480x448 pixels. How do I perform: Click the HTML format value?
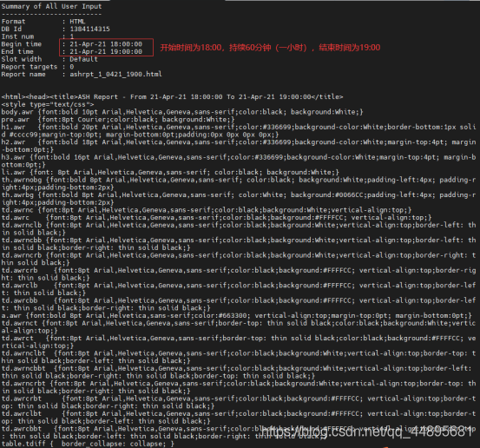77,22
